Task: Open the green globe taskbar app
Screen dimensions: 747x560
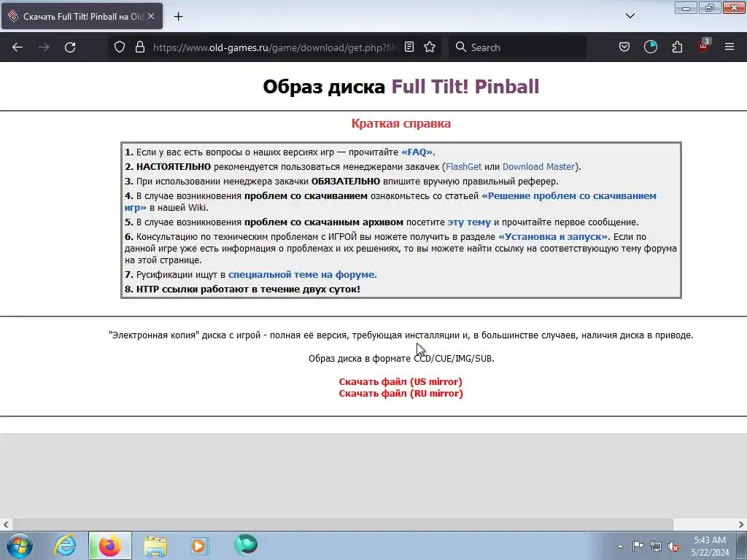Action: (246, 545)
